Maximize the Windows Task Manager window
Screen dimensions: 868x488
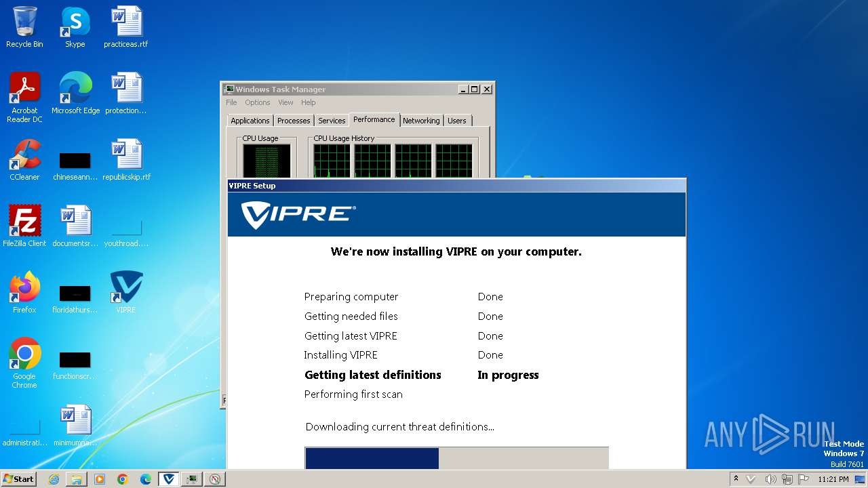click(x=475, y=89)
